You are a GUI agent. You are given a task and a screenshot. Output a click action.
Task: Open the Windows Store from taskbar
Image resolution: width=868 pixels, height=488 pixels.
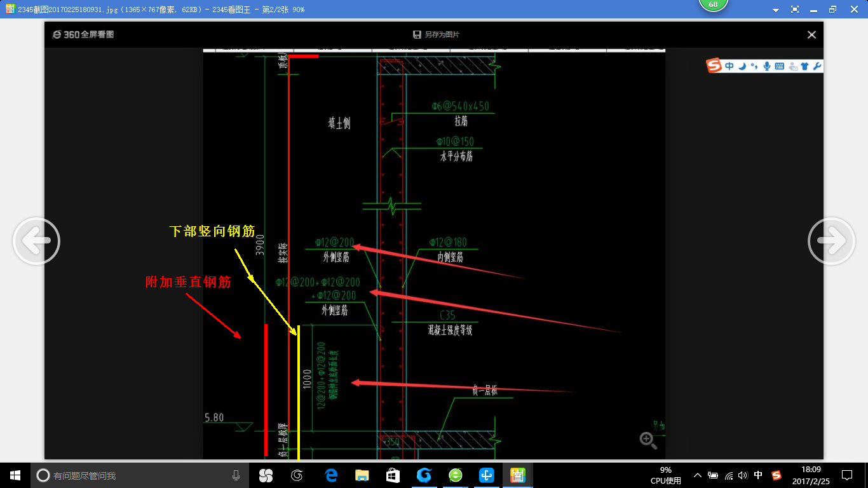[393, 475]
